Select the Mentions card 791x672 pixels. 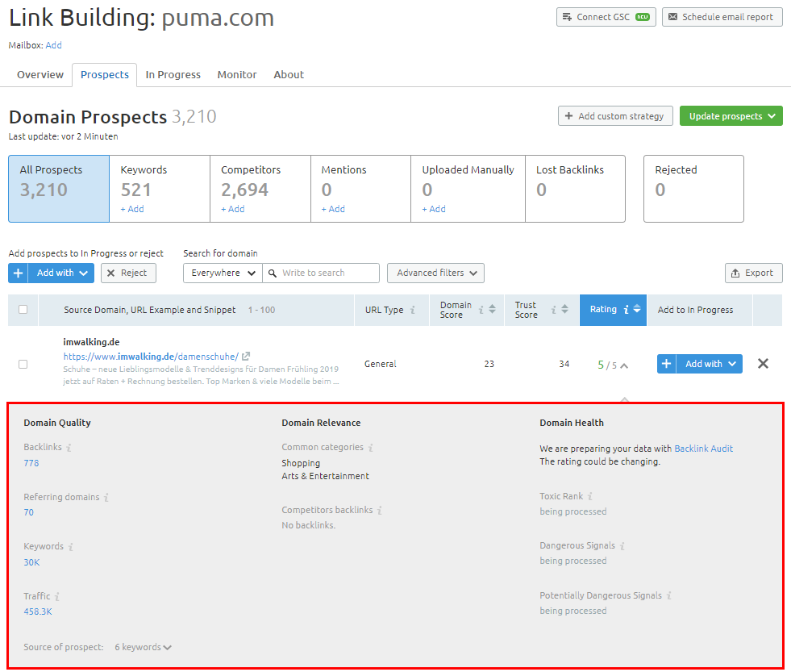pos(360,189)
